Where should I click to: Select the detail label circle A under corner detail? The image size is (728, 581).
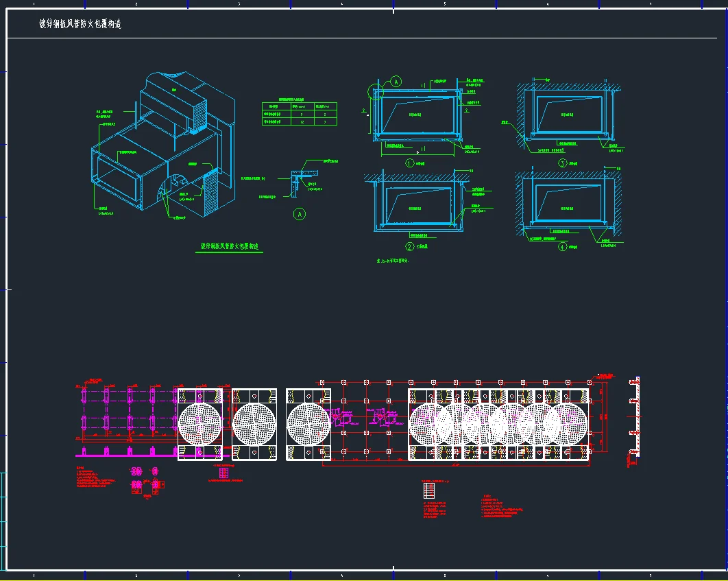(x=300, y=214)
